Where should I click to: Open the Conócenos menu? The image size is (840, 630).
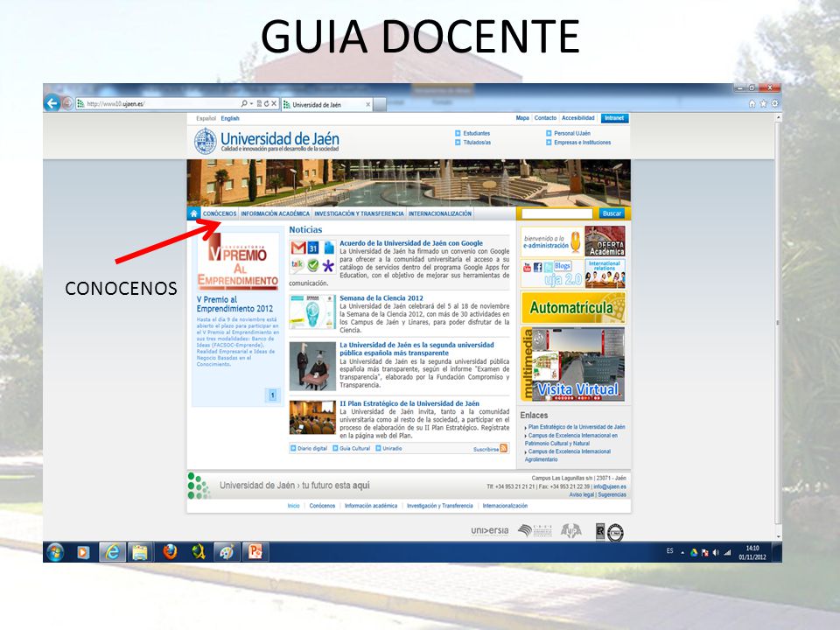[220, 213]
